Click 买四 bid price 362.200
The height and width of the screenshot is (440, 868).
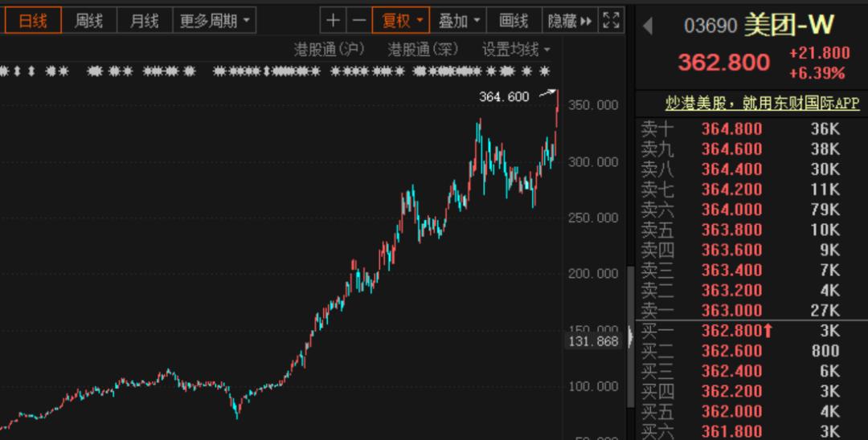[x=732, y=391]
